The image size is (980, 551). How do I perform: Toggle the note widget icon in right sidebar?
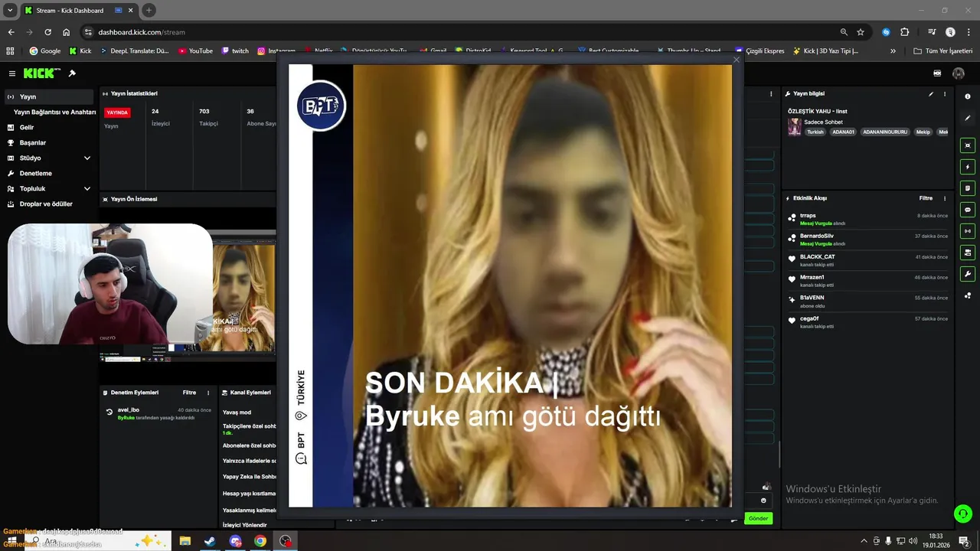click(x=968, y=188)
